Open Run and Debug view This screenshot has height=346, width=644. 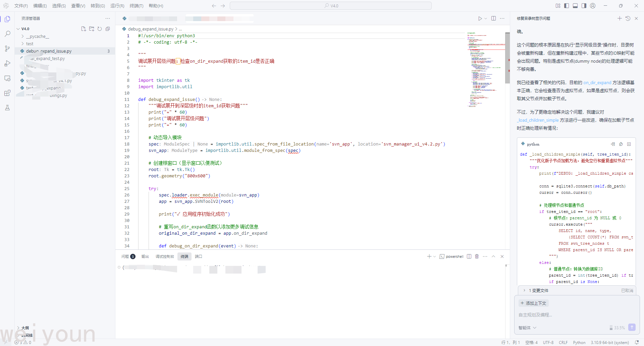(x=7, y=63)
